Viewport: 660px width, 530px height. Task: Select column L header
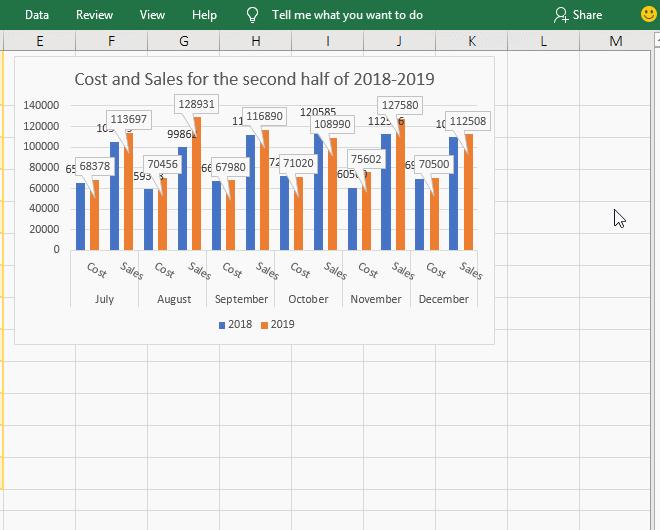tap(543, 41)
